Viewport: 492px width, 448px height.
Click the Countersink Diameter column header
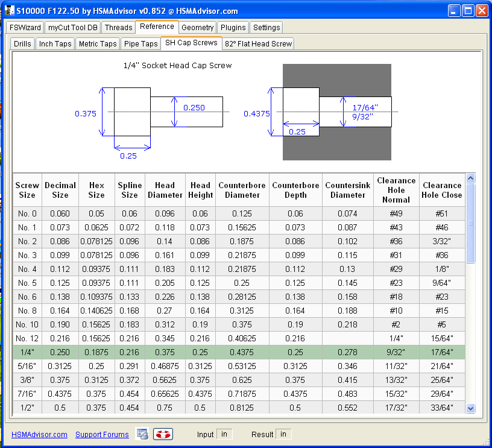point(348,190)
